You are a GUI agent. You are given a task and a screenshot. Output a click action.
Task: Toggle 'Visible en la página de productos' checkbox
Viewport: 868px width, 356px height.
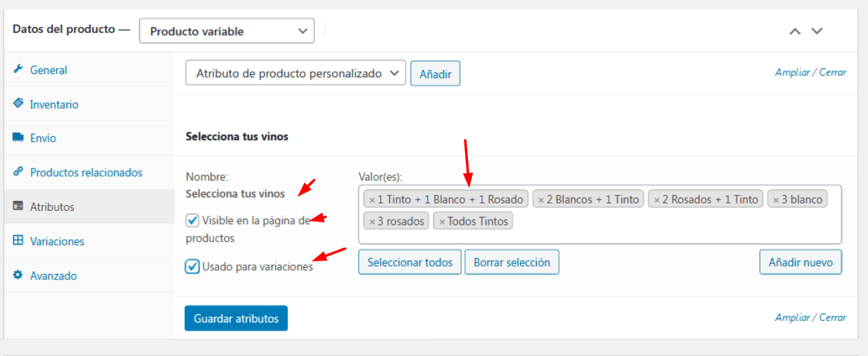pyautogui.click(x=193, y=220)
